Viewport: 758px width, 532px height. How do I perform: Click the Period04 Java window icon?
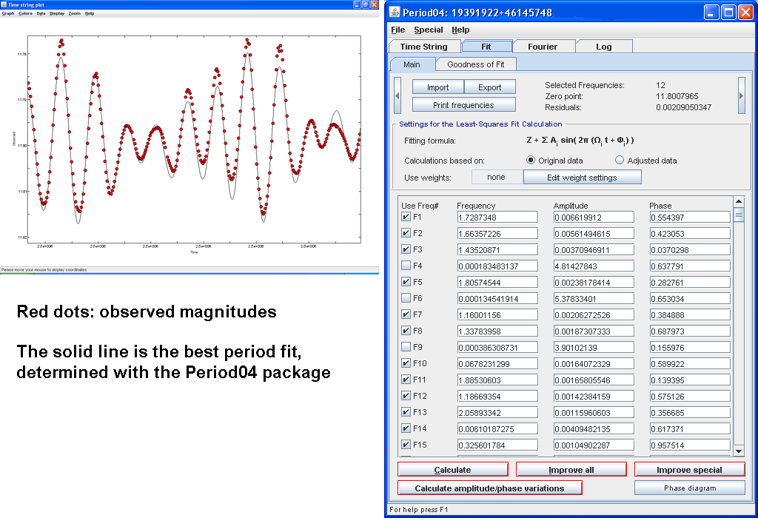[395, 12]
